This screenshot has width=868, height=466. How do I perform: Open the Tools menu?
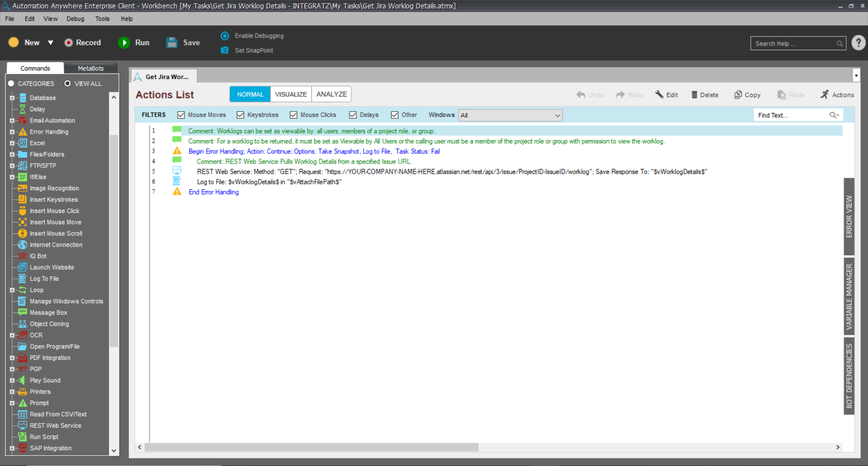coord(103,19)
